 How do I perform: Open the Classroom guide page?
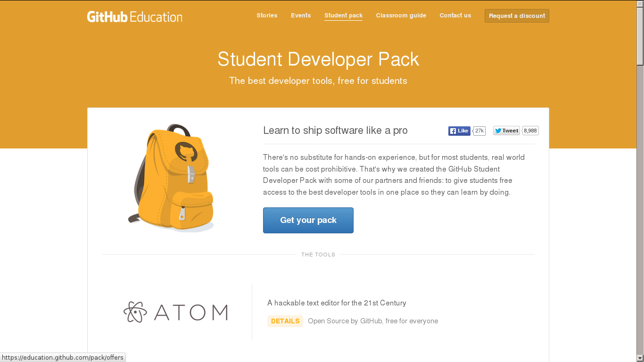(x=401, y=16)
